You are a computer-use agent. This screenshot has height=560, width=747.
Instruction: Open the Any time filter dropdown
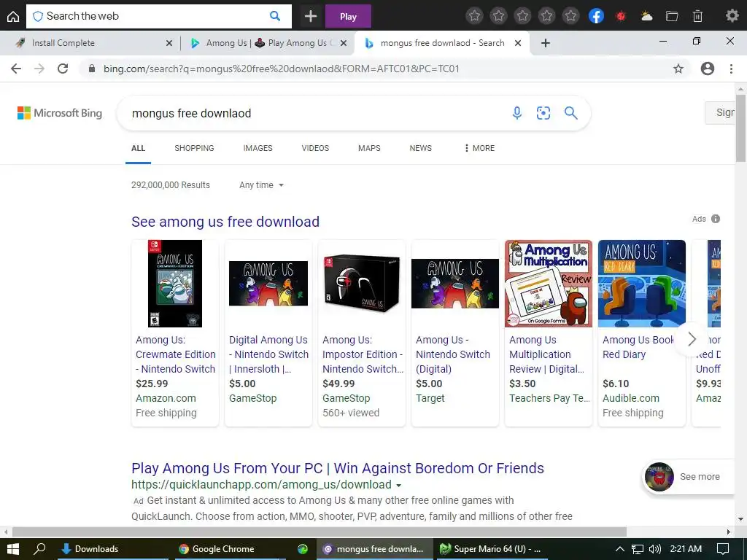(262, 185)
